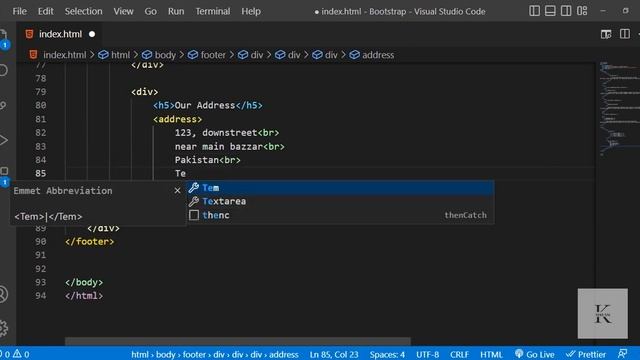This screenshot has height=360, width=640.
Task: Click index.html in the breadcrumb
Action: click(x=64, y=55)
